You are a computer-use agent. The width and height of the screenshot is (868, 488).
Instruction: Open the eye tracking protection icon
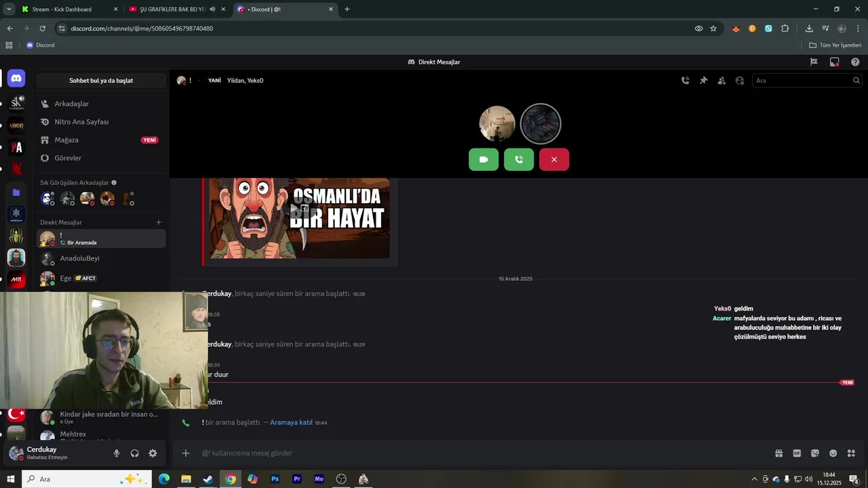698,28
